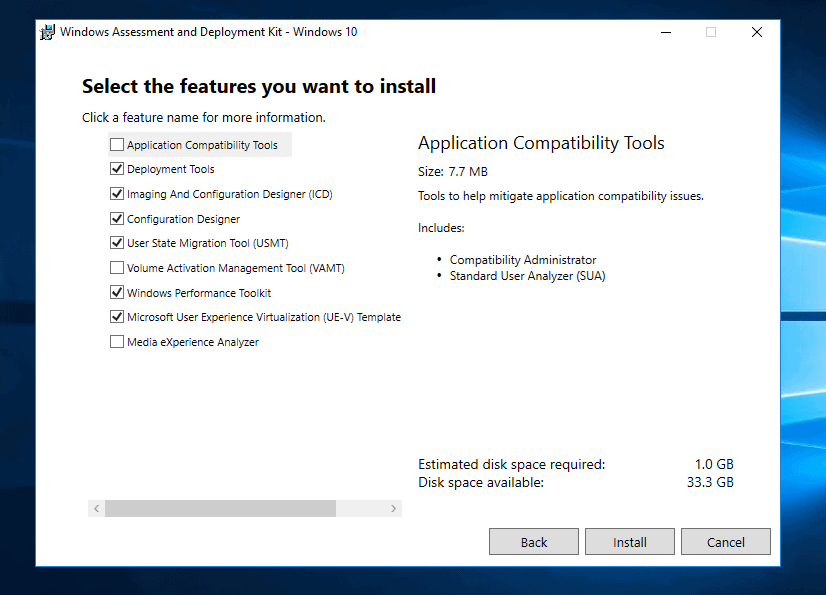Start installation with the Install button
Image resolution: width=826 pixels, height=595 pixels.
[x=630, y=542]
